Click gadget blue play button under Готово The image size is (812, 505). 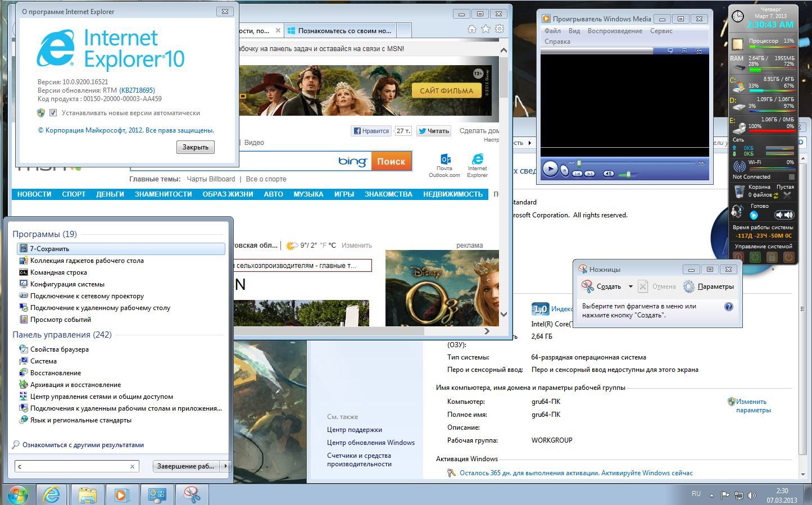click(754, 215)
